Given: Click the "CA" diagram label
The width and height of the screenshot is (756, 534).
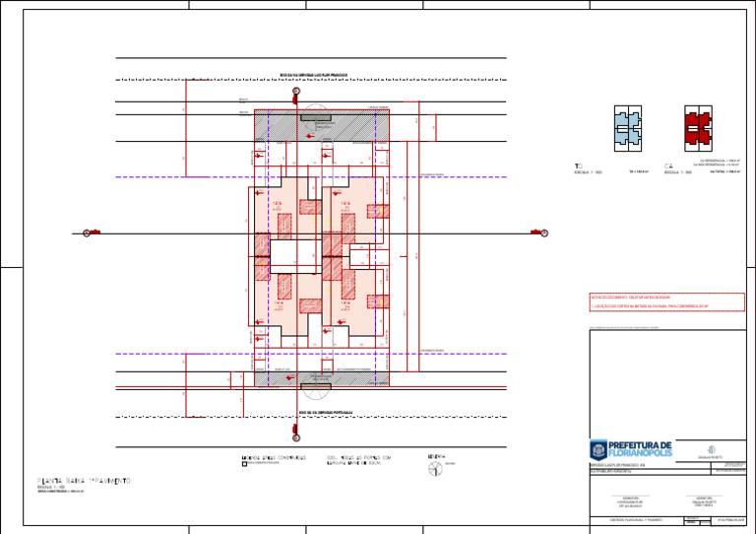Looking at the screenshot, I should pyautogui.click(x=668, y=167).
